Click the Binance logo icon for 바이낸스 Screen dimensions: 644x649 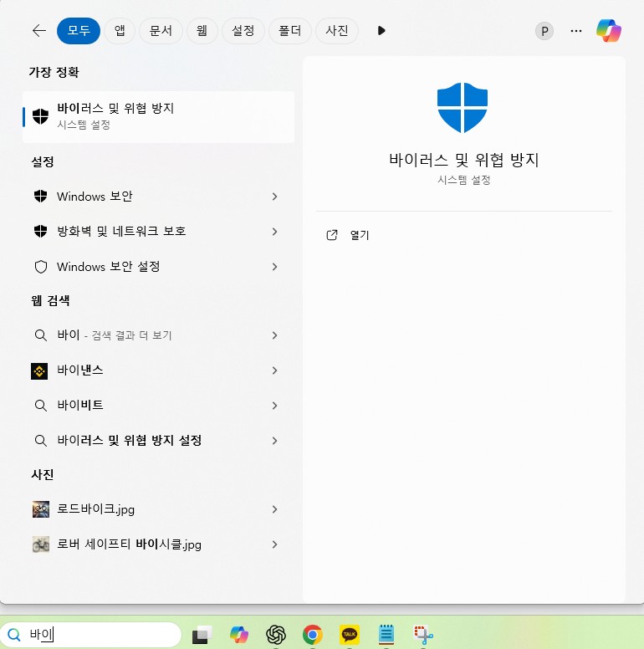(x=39, y=370)
